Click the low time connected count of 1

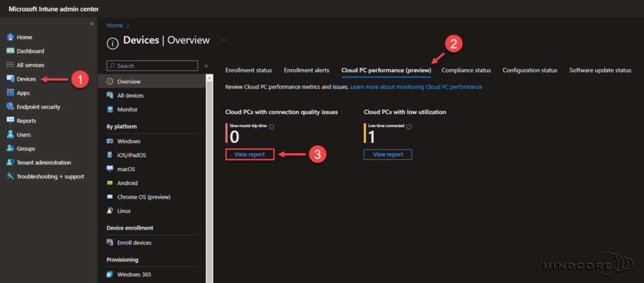(372, 136)
